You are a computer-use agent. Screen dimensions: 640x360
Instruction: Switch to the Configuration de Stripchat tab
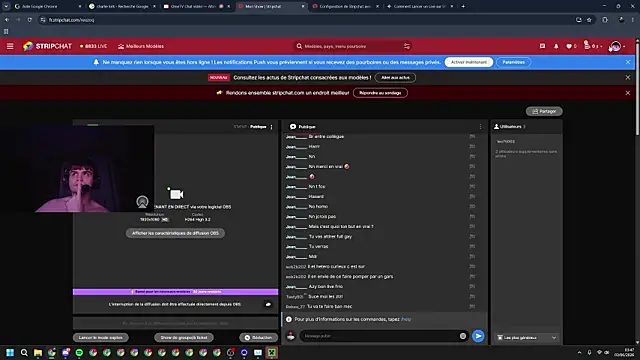(345, 7)
